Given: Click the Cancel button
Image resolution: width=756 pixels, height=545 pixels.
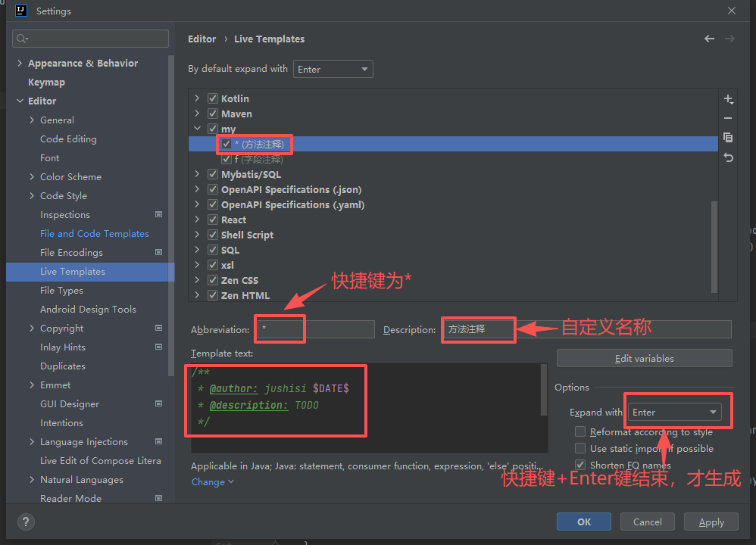Looking at the screenshot, I should coord(647,522).
